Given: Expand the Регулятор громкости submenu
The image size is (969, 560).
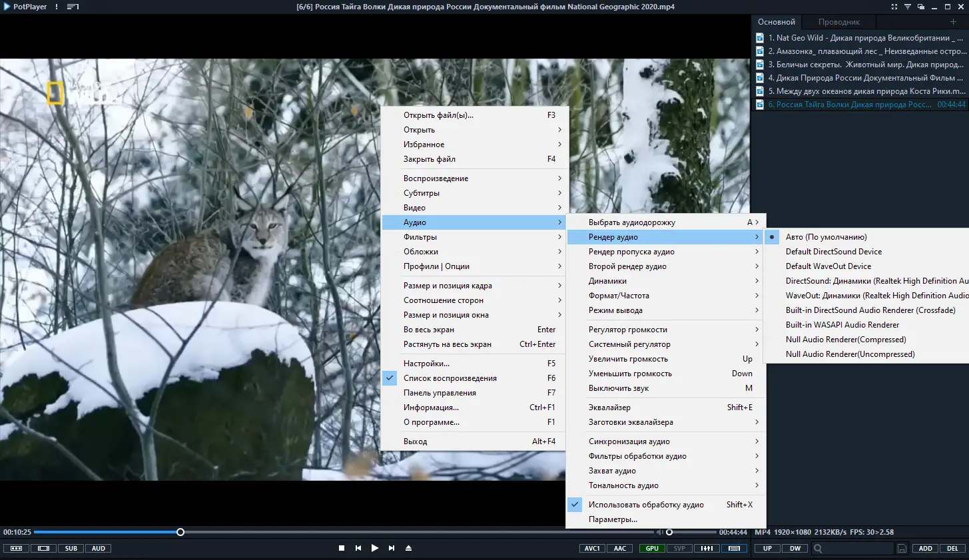Looking at the screenshot, I should coord(666,330).
